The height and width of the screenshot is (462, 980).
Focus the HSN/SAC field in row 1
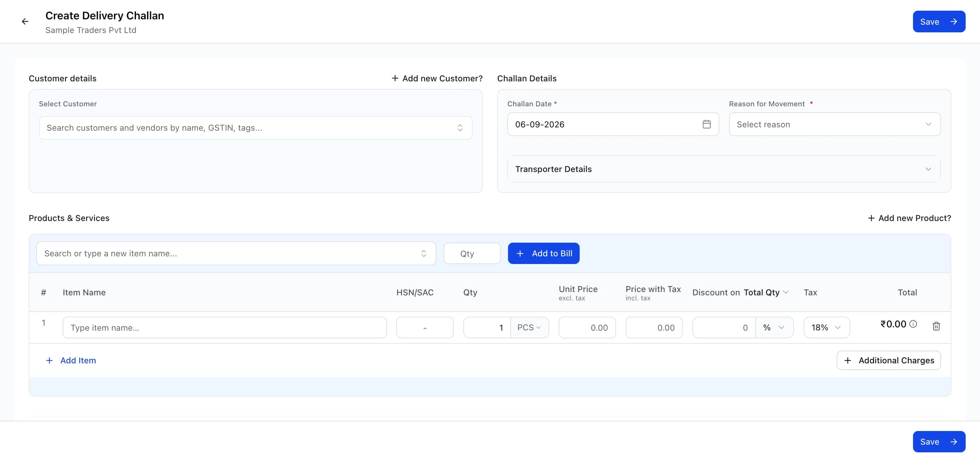point(425,328)
